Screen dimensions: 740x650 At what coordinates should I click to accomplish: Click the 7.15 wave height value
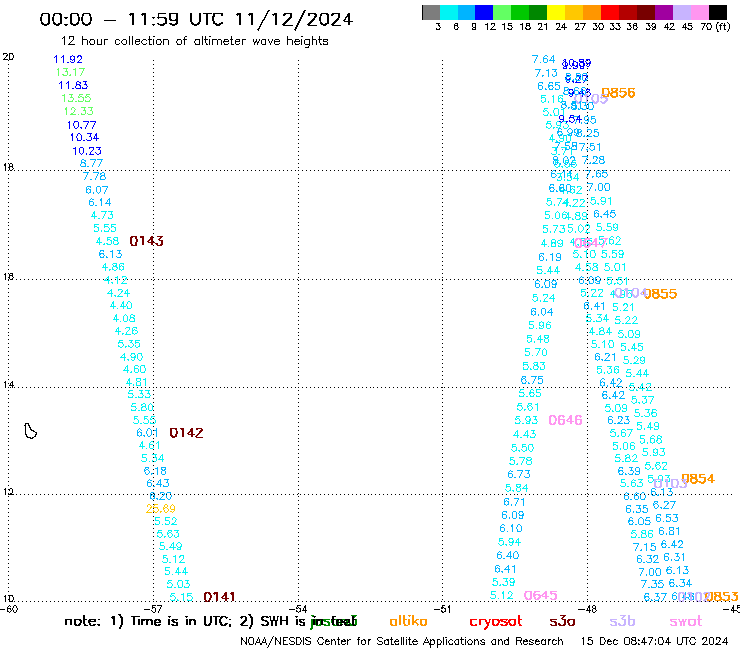click(x=645, y=547)
